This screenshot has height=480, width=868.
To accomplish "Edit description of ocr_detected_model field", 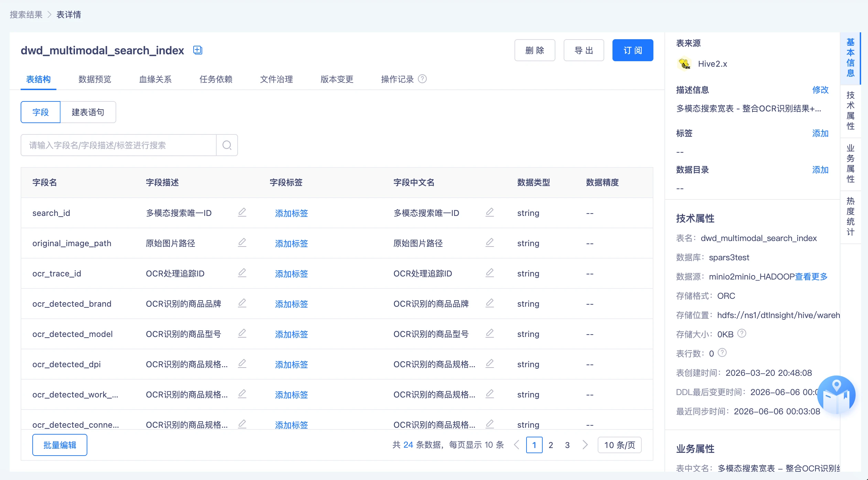I will (242, 333).
